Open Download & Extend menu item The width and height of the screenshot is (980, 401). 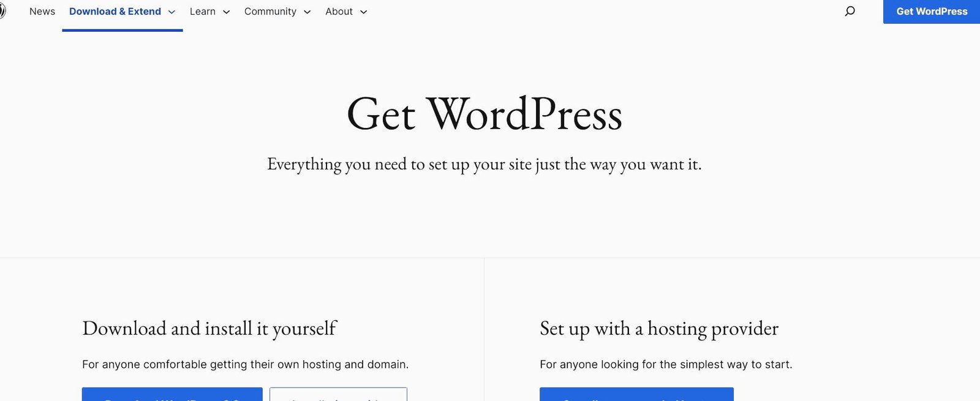click(x=115, y=12)
